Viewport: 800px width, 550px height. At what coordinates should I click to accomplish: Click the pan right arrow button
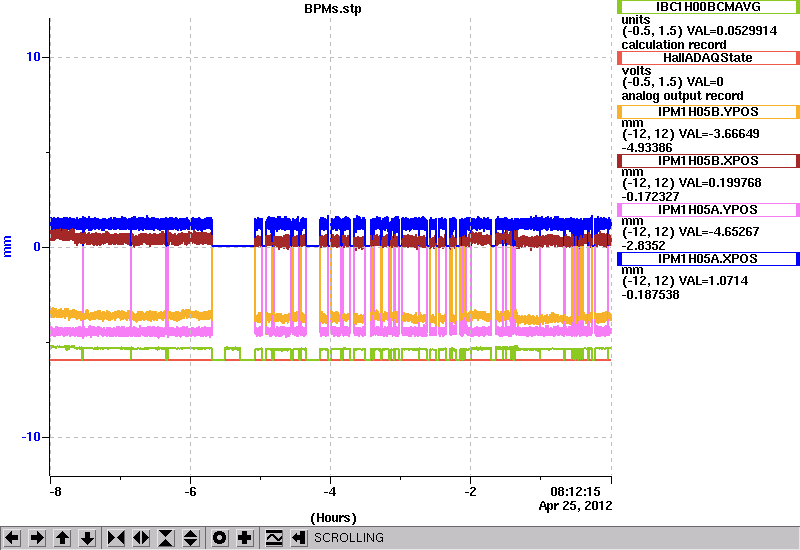pos(38,538)
